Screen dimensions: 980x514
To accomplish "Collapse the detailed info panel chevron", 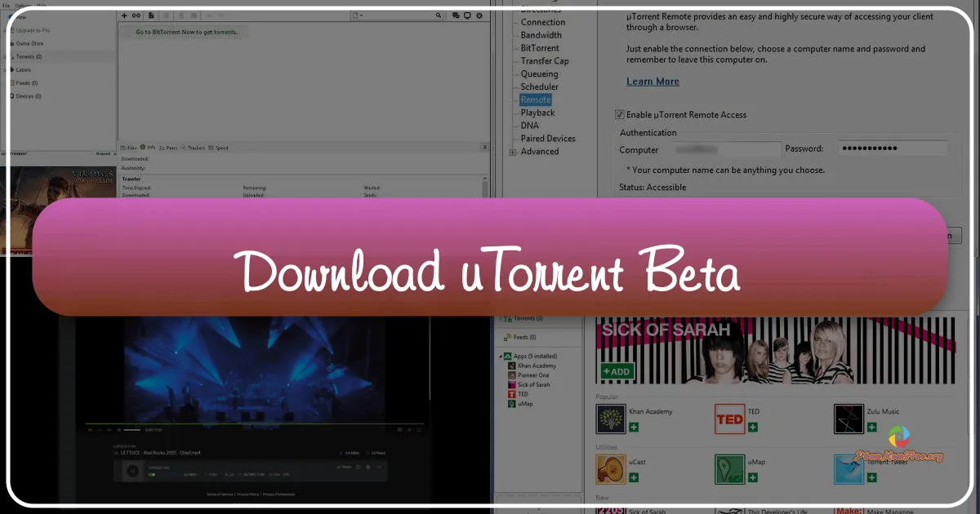I will click(484, 148).
